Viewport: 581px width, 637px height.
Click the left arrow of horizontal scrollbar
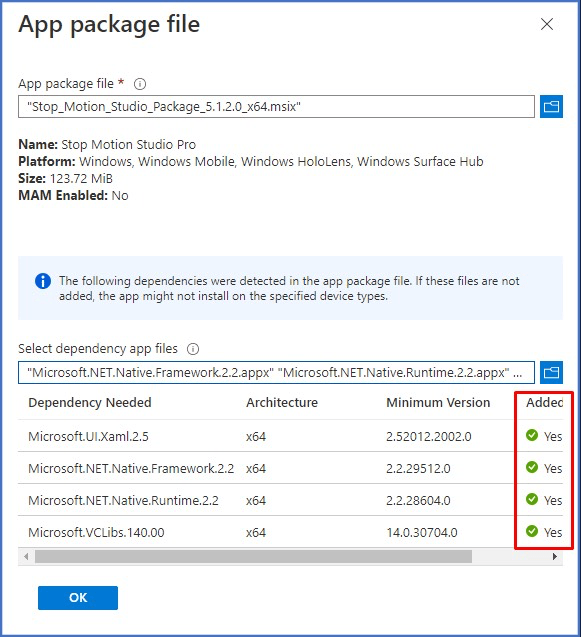point(26,556)
